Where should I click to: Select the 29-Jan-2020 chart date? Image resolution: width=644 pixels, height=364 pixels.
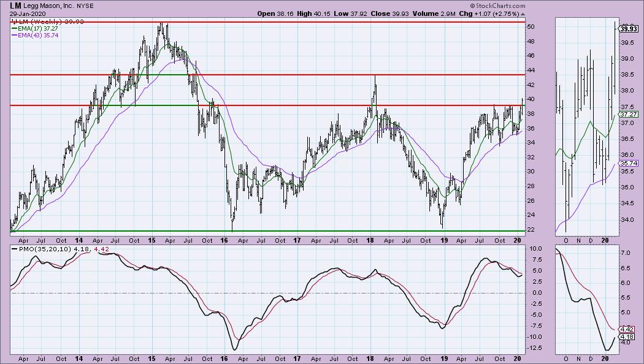pos(28,13)
